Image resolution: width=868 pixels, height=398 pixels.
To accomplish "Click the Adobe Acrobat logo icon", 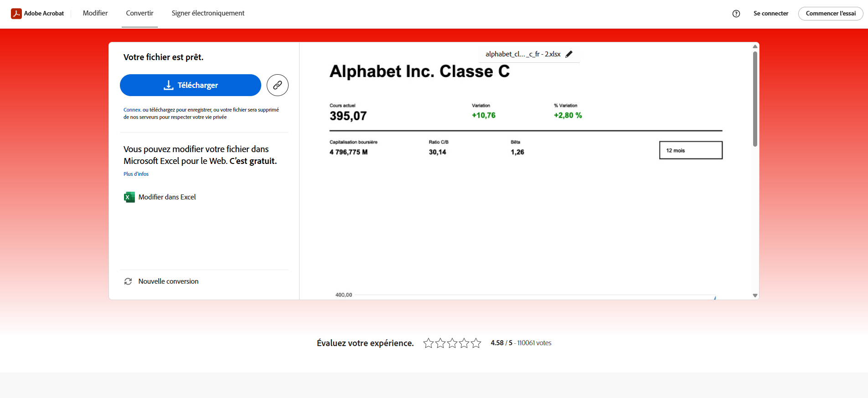I will point(16,14).
